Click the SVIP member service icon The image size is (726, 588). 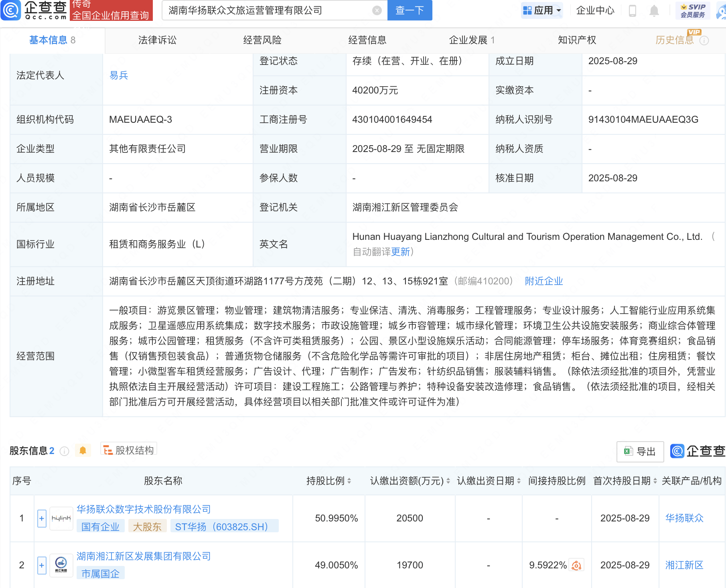point(693,10)
